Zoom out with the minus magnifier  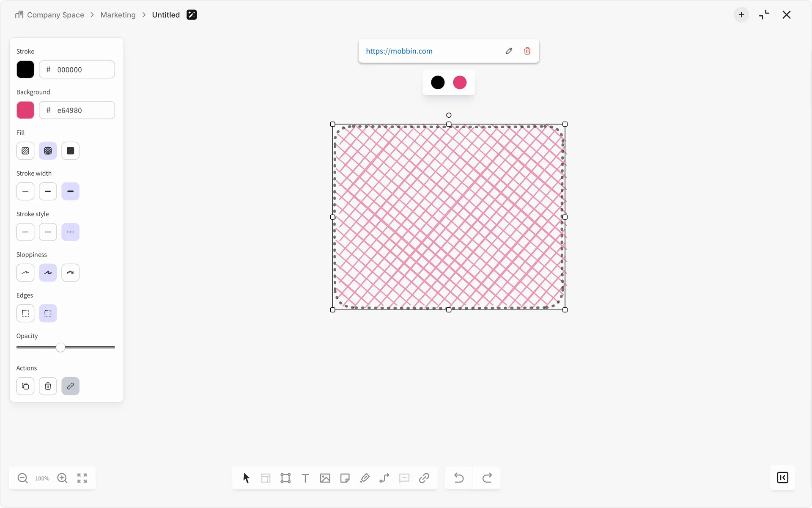tap(23, 478)
